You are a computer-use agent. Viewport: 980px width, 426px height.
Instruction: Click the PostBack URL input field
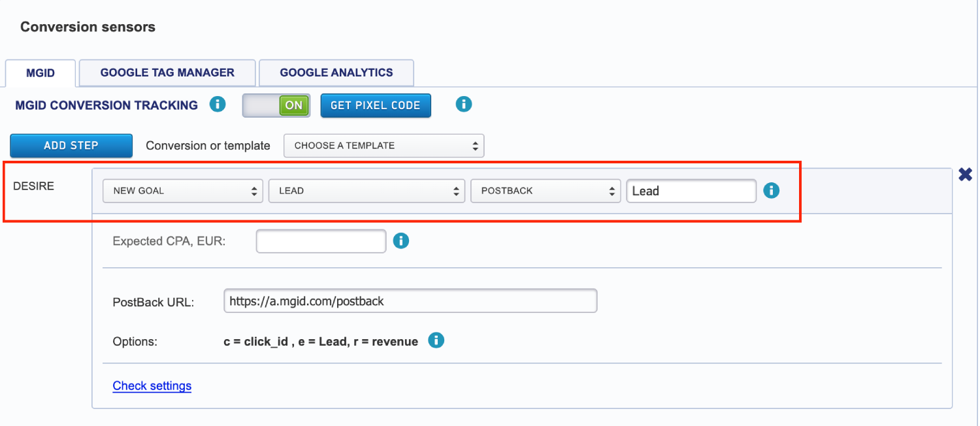[x=410, y=301]
